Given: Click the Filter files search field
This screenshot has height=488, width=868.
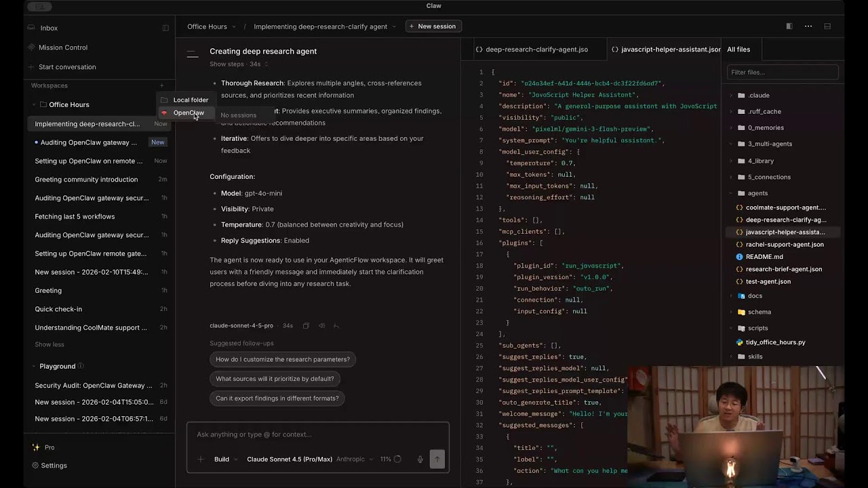Looking at the screenshot, I should 783,72.
